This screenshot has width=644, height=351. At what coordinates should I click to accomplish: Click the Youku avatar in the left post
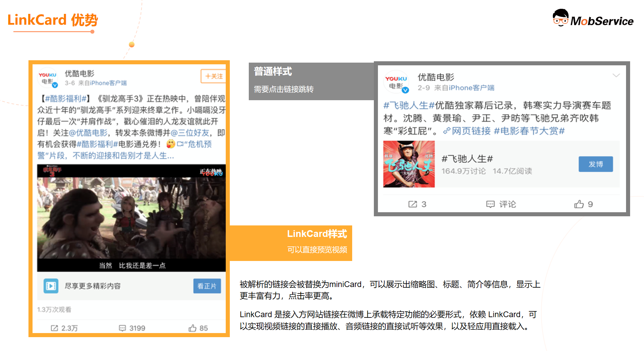tap(48, 78)
